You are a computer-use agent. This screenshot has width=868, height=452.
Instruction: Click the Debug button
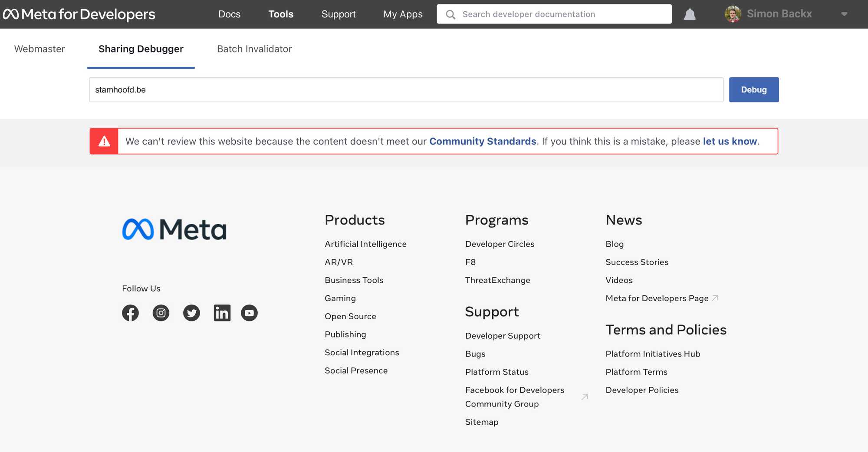(754, 90)
